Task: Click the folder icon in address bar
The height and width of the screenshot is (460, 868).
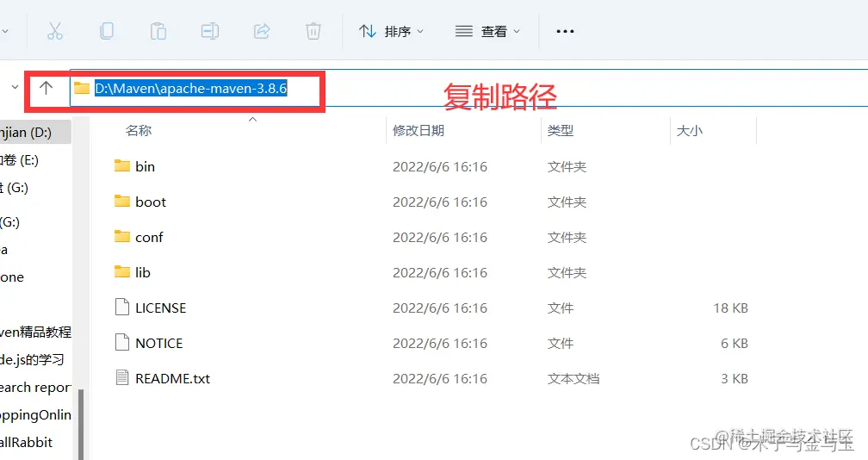Action: point(82,88)
